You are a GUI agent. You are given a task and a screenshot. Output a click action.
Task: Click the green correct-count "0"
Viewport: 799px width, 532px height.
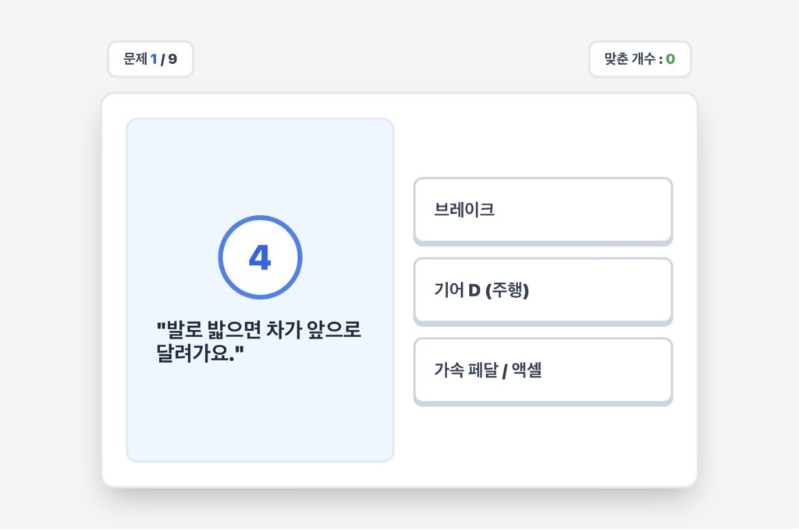pyautogui.click(x=670, y=59)
